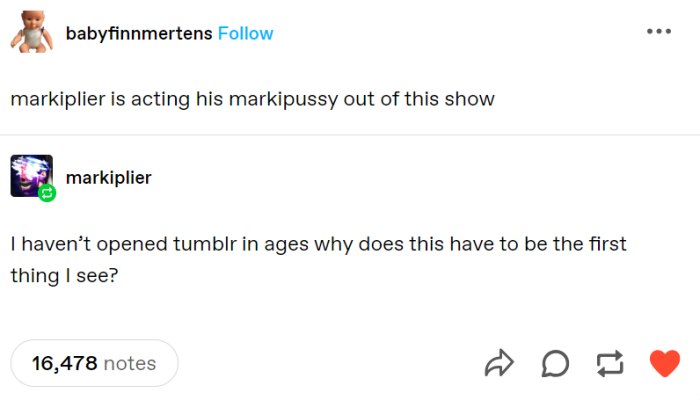This screenshot has height=400, width=700.
Task: View the 16,478 notes on the post
Action: point(94,363)
